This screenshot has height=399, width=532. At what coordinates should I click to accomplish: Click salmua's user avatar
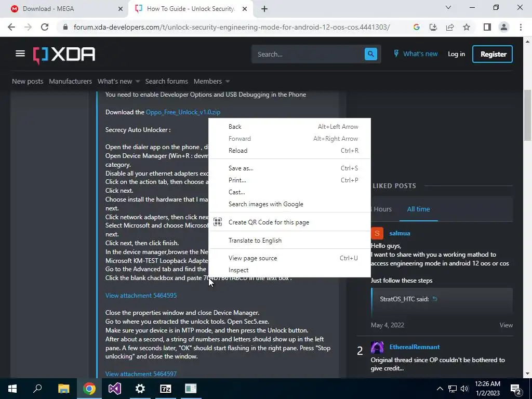(377, 233)
